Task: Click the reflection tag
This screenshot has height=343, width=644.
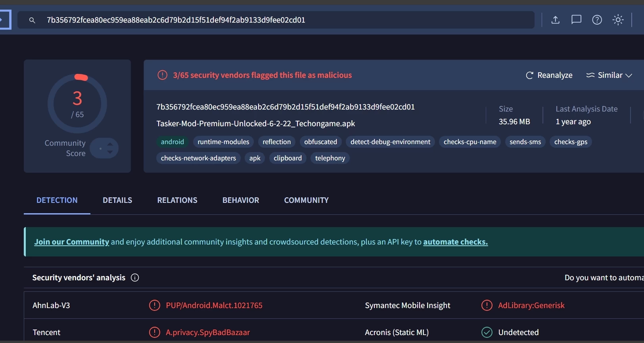Action: 277,142
